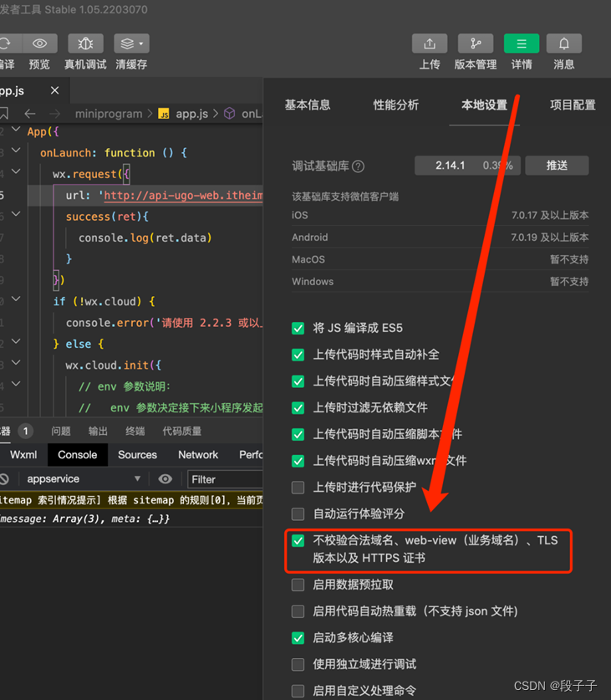Click the help icon beside 调试基础库
611x700 pixels.
[x=358, y=166]
